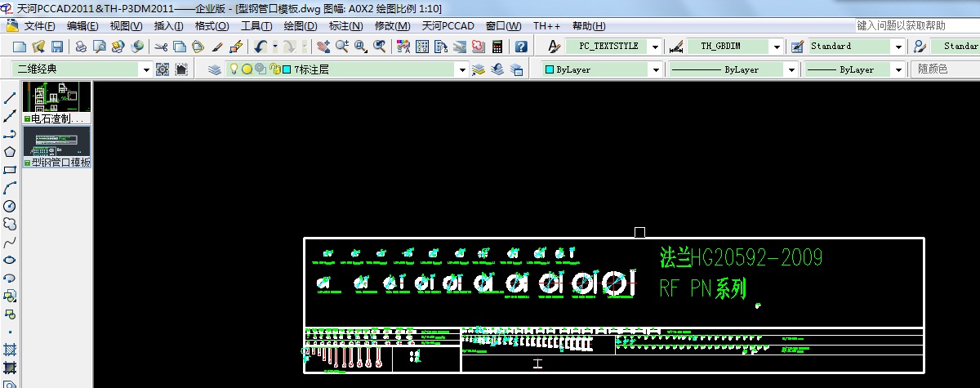Open the ByLayer color dropdown
This screenshot has height=388, width=980.
(655, 70)
